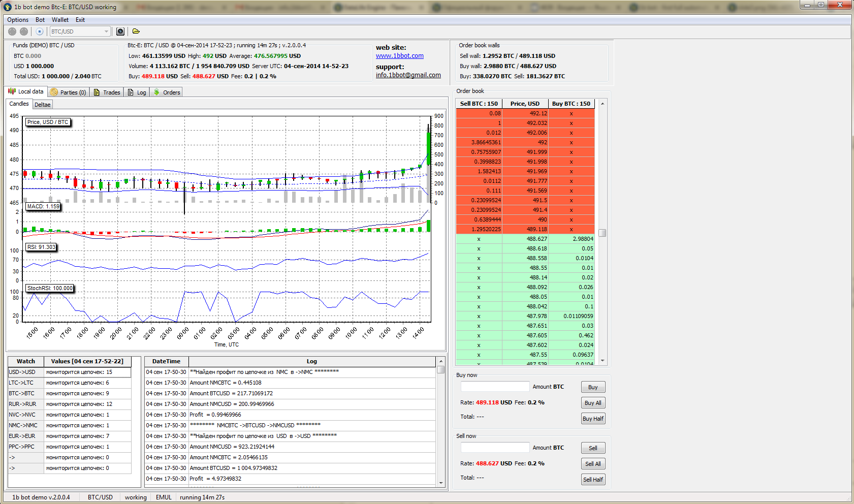Click the Exit menu item
This screenshot has width=854, height=504.
pyautogui.click(x=80, y=20)
